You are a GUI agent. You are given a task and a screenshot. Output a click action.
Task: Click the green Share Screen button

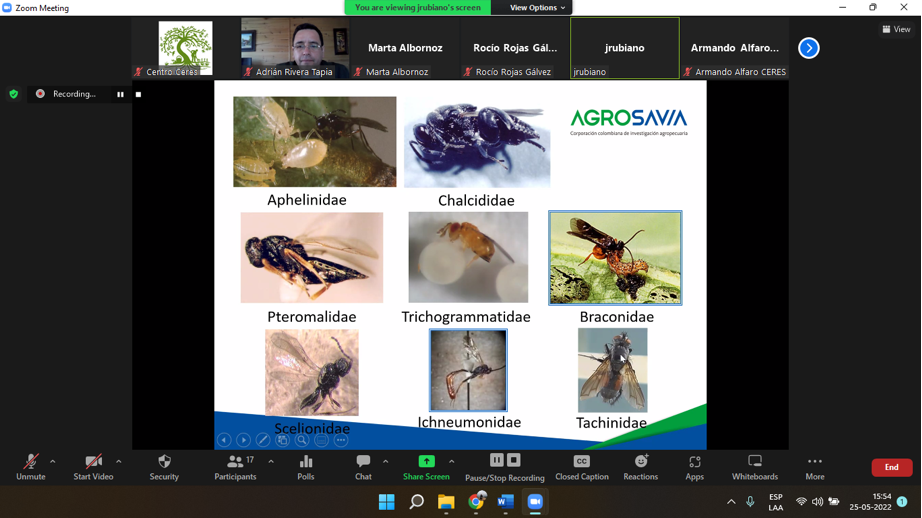click(x=426, y=467)
